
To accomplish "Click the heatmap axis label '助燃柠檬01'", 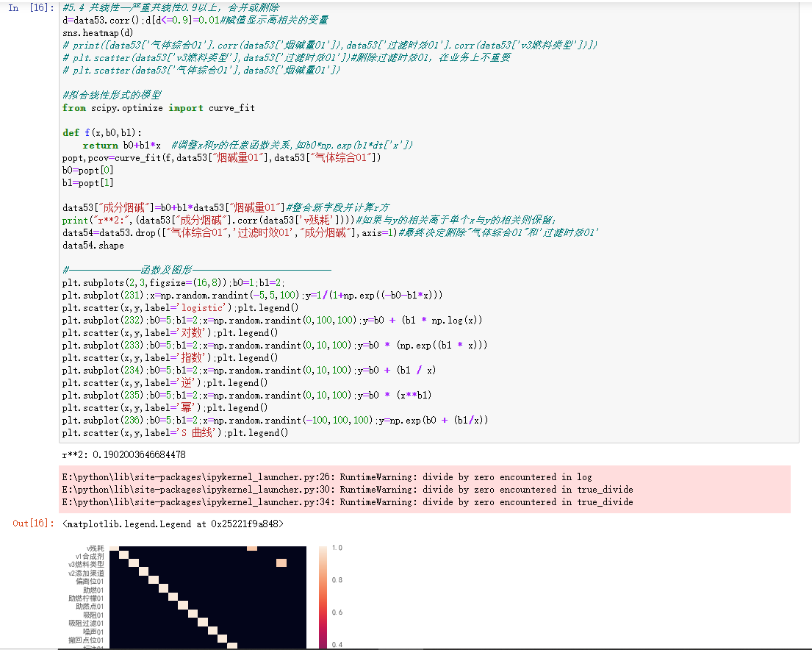I will (87, 599).
